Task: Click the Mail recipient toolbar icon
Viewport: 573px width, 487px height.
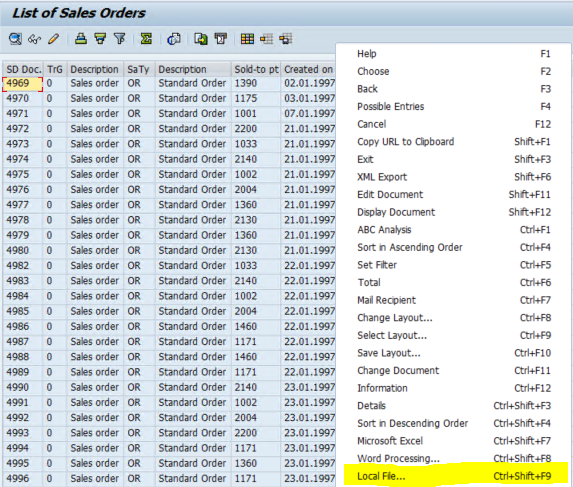Action: [x=174, y=39]
